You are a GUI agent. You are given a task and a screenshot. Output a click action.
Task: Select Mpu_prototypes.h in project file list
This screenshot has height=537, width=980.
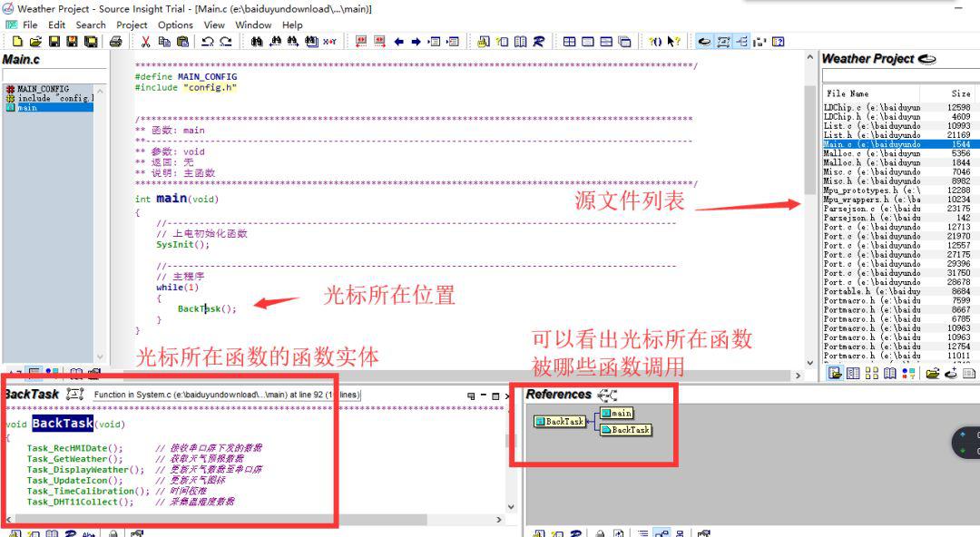pyautogui.click(x=897, y=190)
